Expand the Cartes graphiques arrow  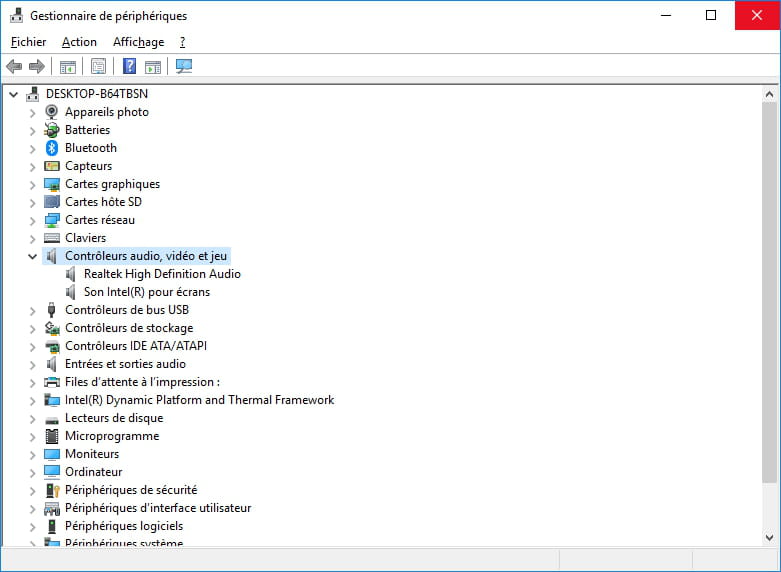pyautogui.click(x=33, y=185)
